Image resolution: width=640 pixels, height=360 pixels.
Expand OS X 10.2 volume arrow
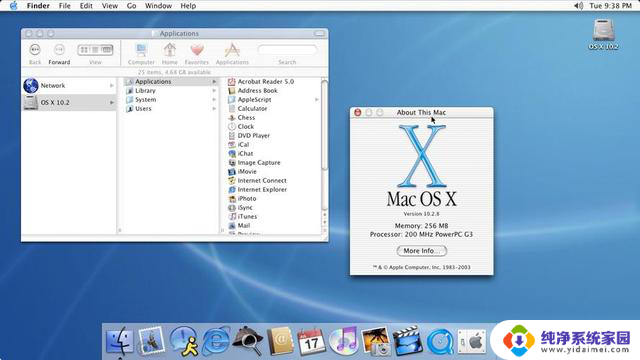click(111, 102)
